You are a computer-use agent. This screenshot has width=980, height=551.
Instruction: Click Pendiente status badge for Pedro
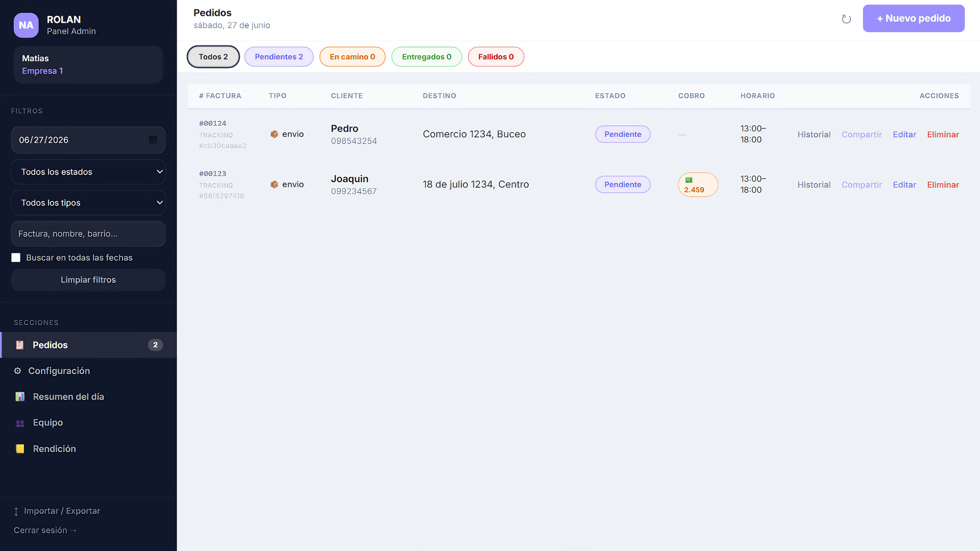(x=623, y=134)
